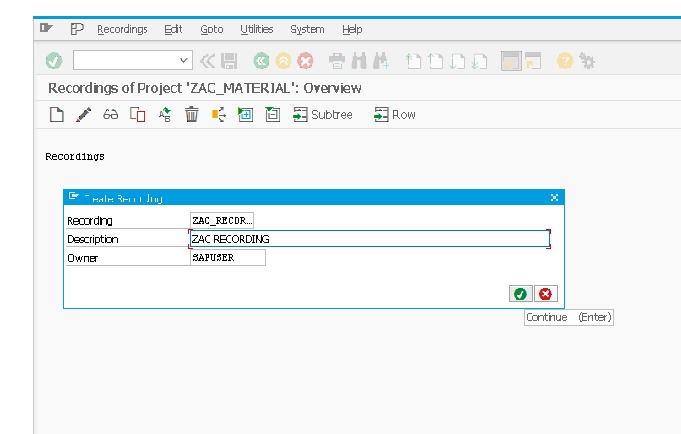The image size is (681, 434).
Task: Confirm dialog with green Continue checkmark
Action: [x=520, y=294]
